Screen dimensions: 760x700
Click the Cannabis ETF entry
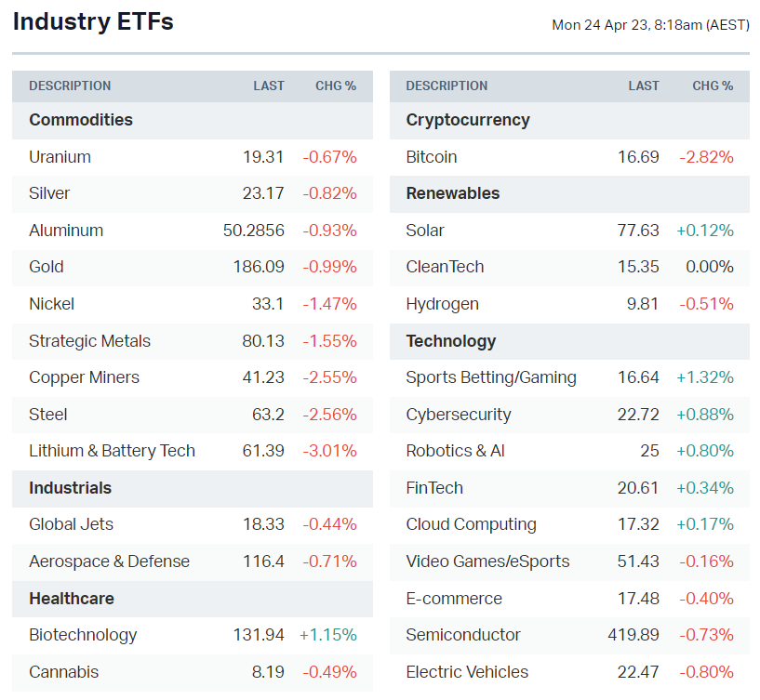click(x=63, y=672)
